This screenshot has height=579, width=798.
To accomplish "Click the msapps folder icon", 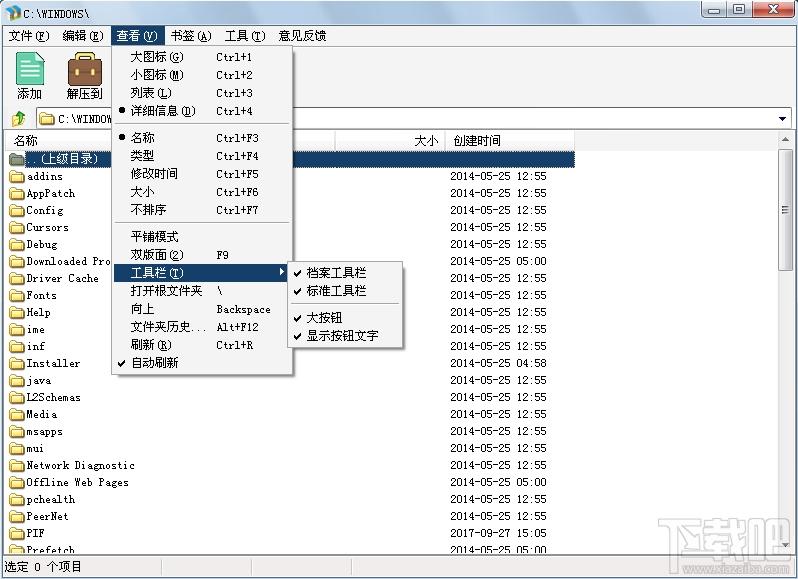I will 17,431.
